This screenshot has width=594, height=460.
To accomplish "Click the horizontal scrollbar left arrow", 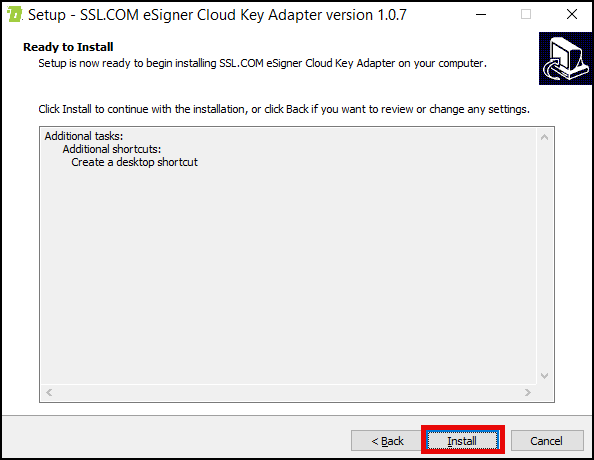I will [49, 393].
